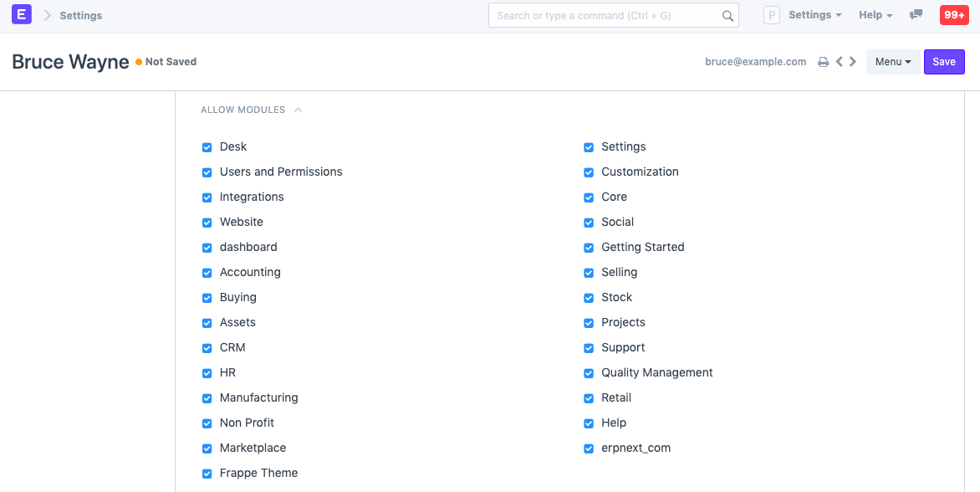This screenshot has width=980, height=492.
Task: Click the print icon
Action: [823, 62]
